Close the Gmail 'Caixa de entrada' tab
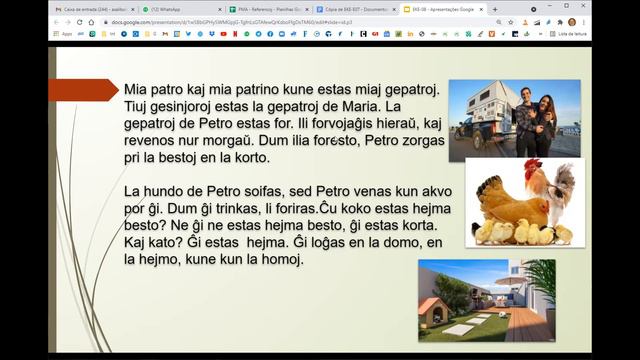 (x=133, y=9)
